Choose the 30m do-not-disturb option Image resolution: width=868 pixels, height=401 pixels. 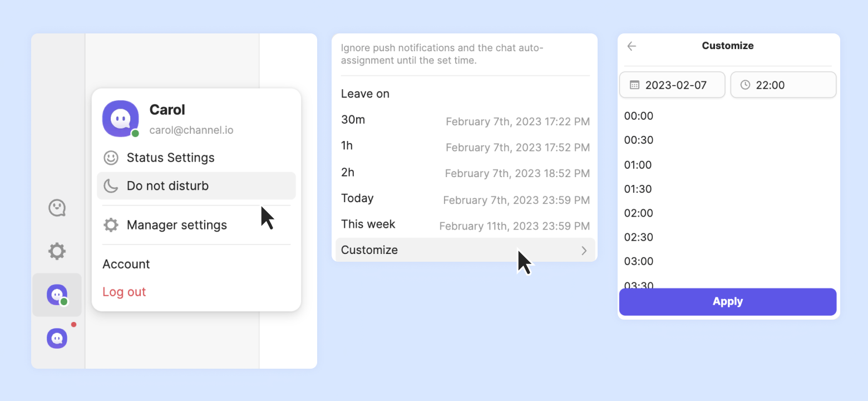click(x=465, y=120)
